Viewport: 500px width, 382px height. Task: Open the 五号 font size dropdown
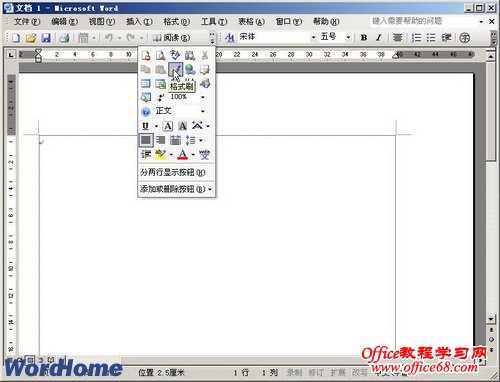pos(348,37)
